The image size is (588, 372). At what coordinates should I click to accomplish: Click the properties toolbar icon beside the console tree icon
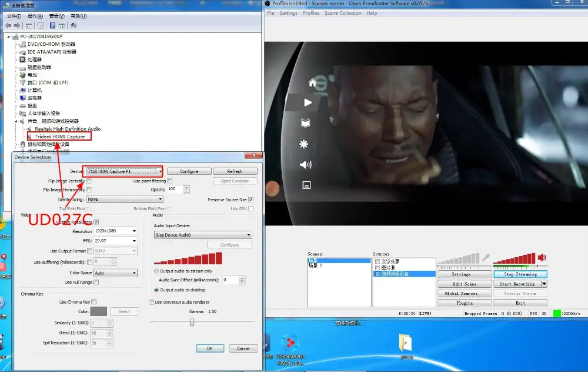tap(41, 25)
